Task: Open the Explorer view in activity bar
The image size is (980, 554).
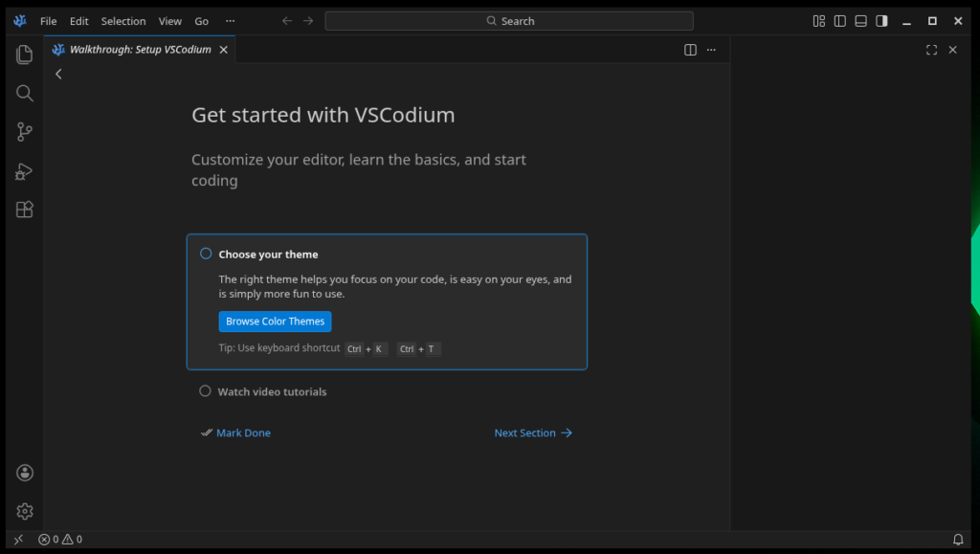Action: (x=25, y=55)
